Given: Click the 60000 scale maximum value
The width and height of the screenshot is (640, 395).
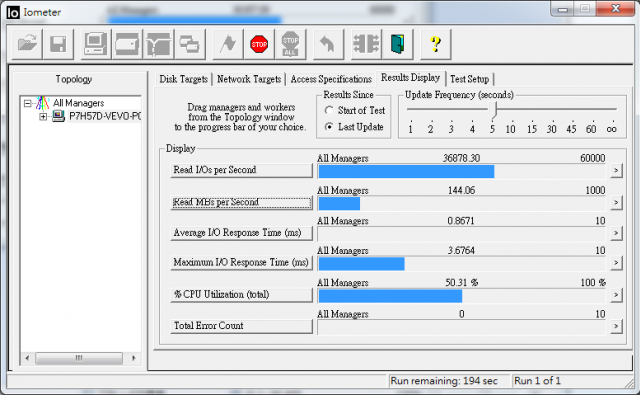Looking at the screenshot, I should [593, 158].
